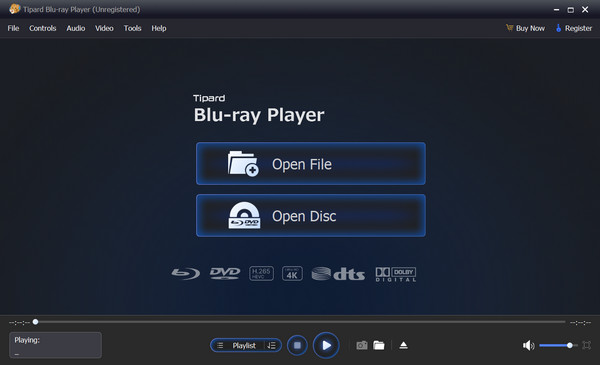This screenshot has width=600, height=365.
Task: Minimize the Tipard player window
Action: 556,10
